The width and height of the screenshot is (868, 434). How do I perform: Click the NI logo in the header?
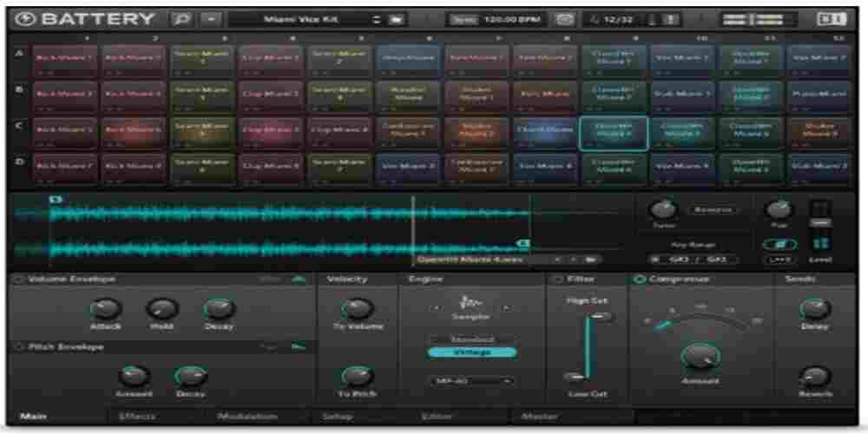831,20
